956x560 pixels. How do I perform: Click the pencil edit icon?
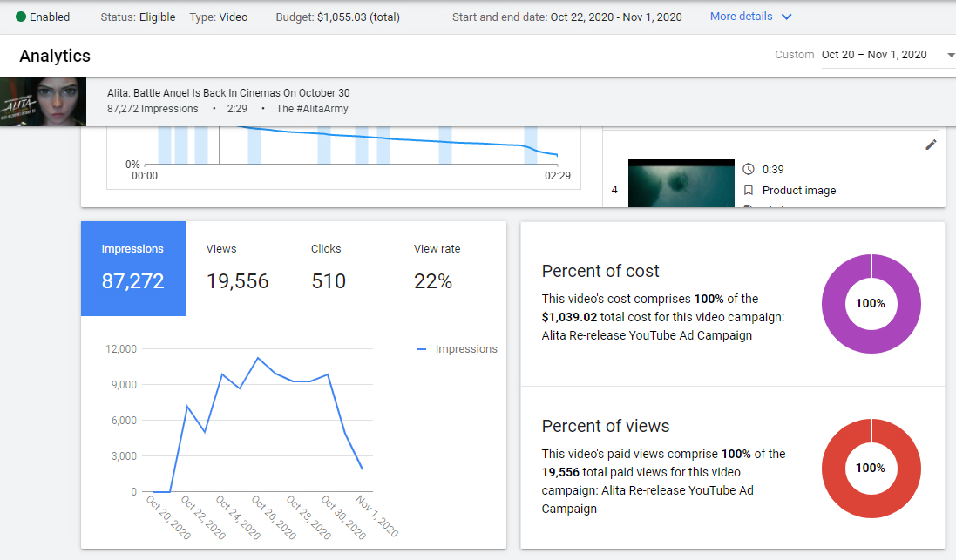pos(931,145)
